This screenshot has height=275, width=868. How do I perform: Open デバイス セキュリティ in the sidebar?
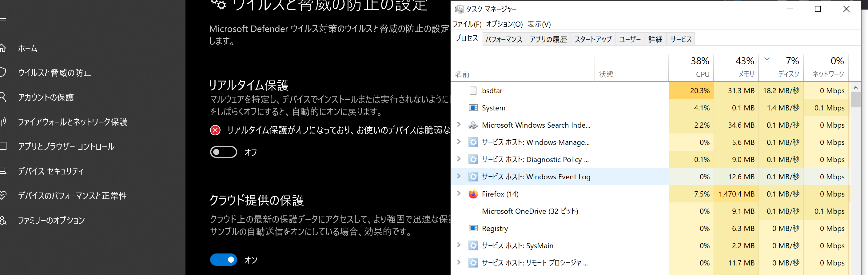(x=51, y=171)
